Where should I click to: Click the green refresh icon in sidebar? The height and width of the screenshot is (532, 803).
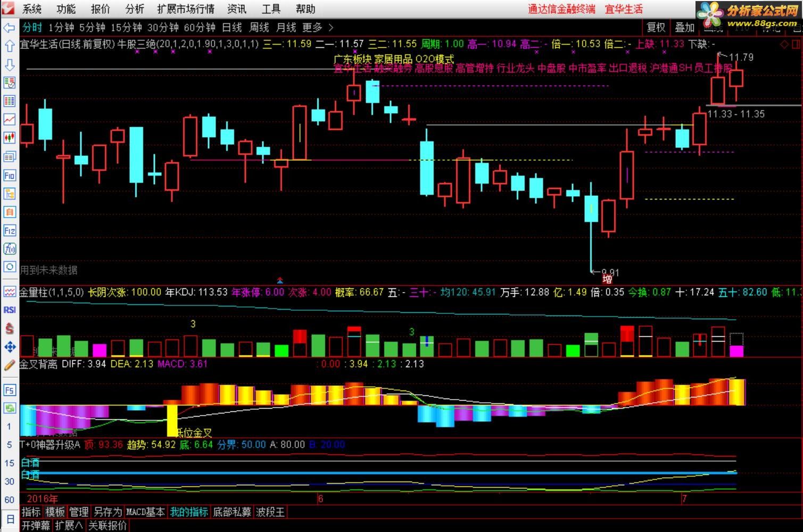[9, 409]
